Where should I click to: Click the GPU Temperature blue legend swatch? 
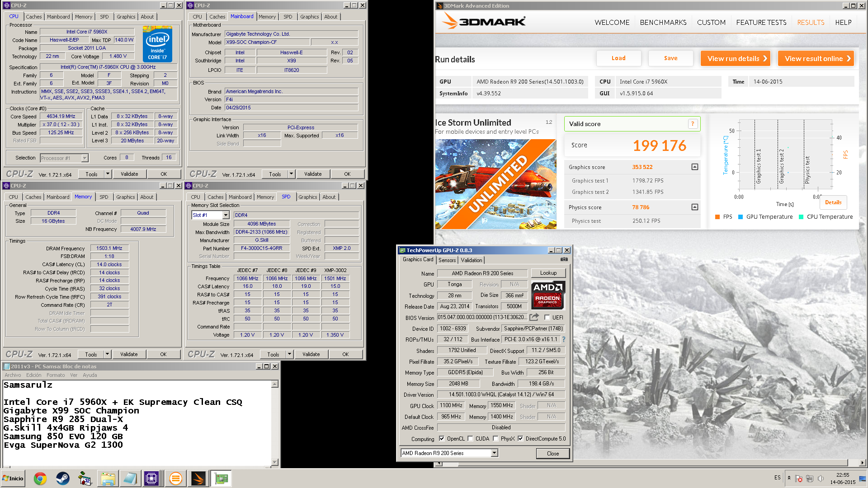point(741,217)
